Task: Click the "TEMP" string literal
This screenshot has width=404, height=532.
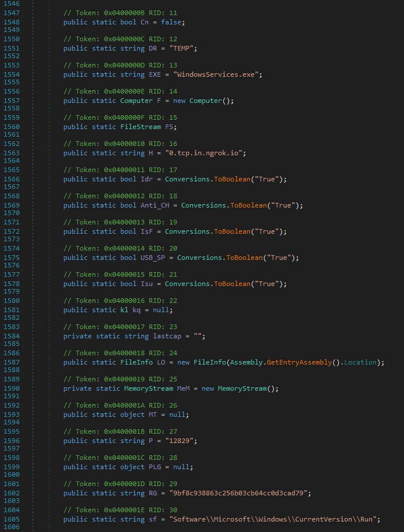Action: pos(181,48)
